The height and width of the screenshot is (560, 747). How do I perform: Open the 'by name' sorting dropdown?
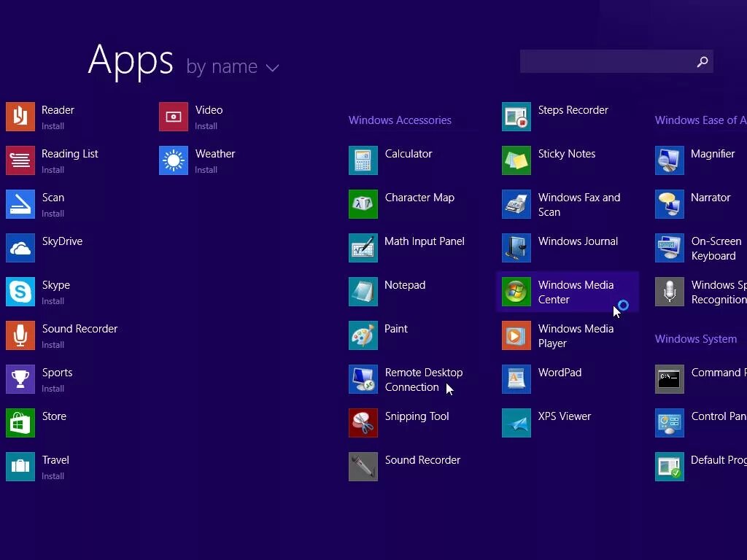[222, 66]
